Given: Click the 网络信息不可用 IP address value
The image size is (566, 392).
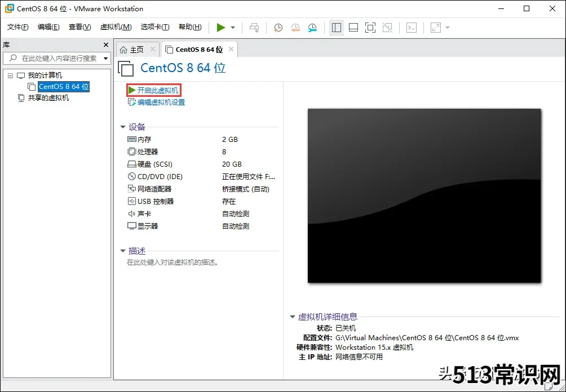Looking at the screenshot, I should click(x=359, y=357).
